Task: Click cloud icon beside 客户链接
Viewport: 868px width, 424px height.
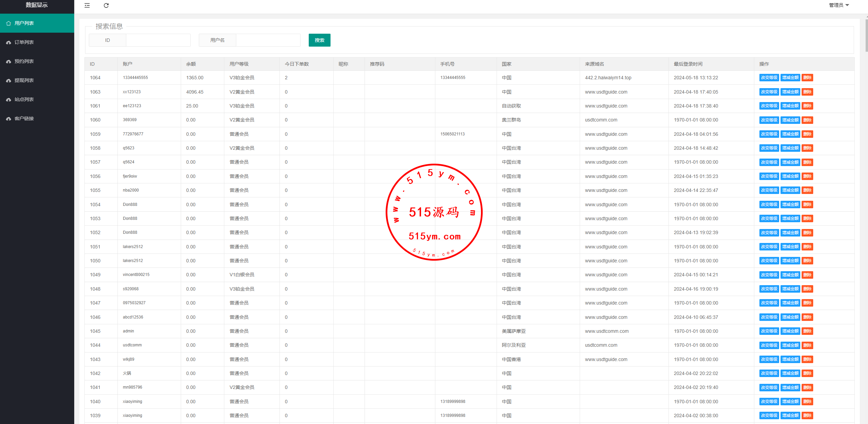Action: point(9,118)
